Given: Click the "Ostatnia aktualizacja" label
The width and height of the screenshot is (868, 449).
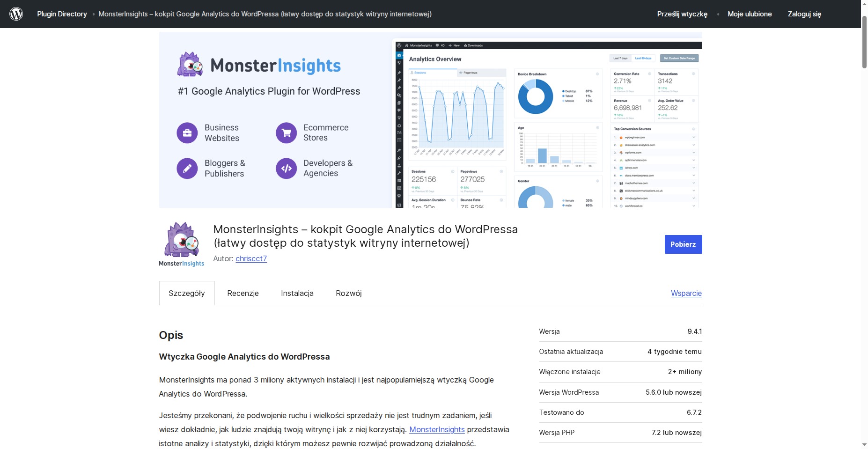Looking at the screenshot, I should coord(571,352).
